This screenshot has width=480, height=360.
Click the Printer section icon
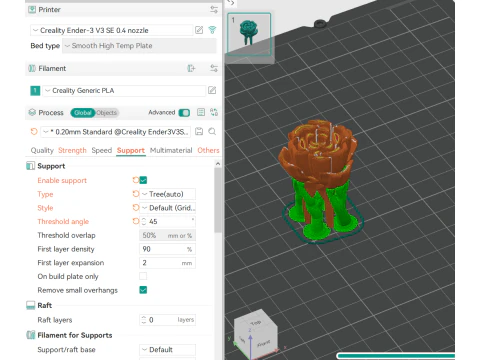point(32,10)
